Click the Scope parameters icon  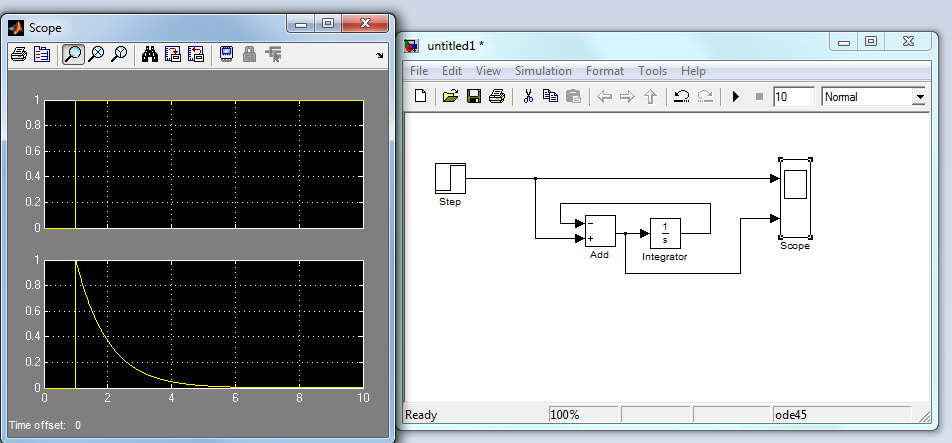coord(42,55)
